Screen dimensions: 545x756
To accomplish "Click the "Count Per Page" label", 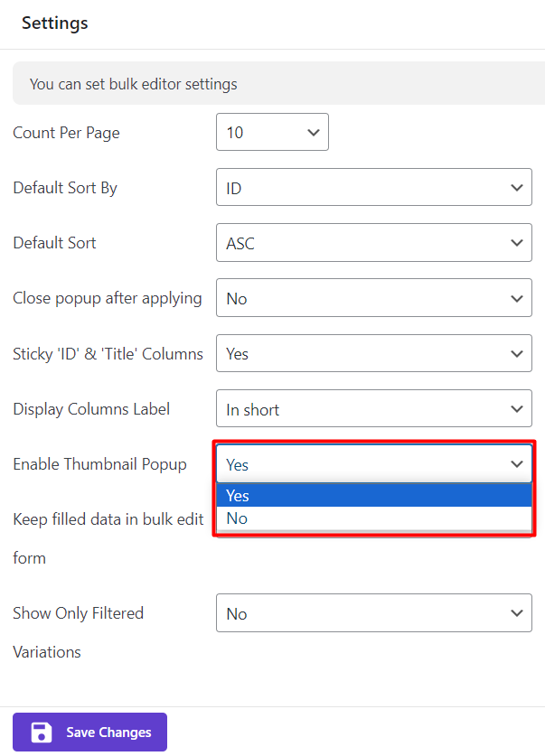I will pyautogui.click(x=66, y=133).
